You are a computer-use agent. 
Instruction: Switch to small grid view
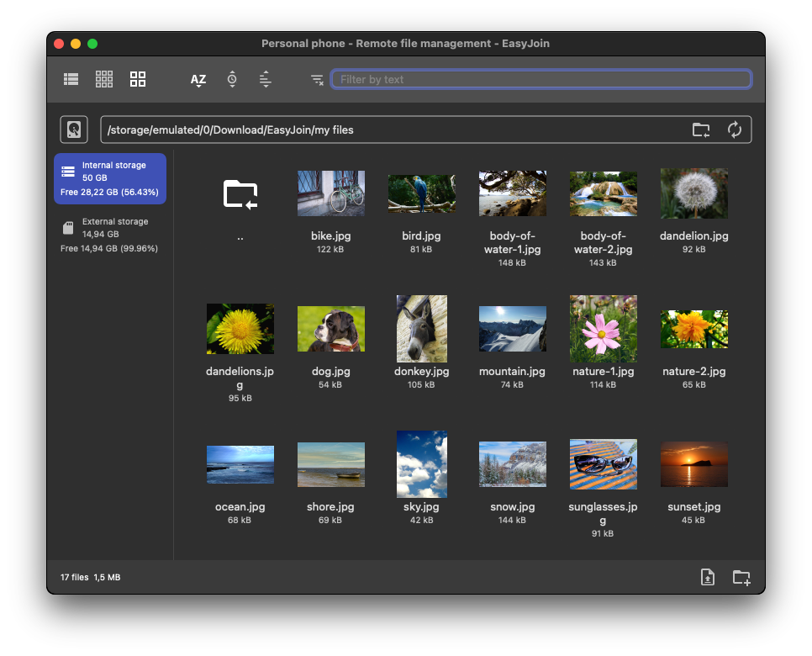coord(104,79)
